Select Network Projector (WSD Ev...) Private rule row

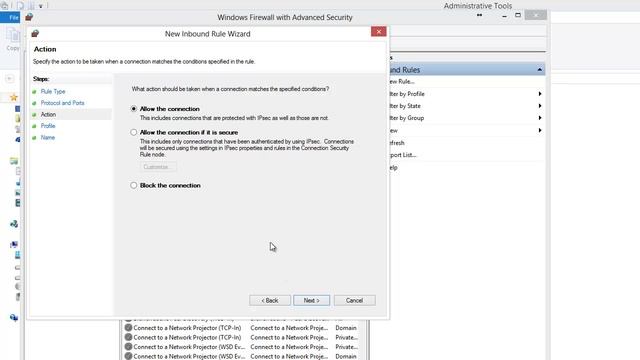243,347
